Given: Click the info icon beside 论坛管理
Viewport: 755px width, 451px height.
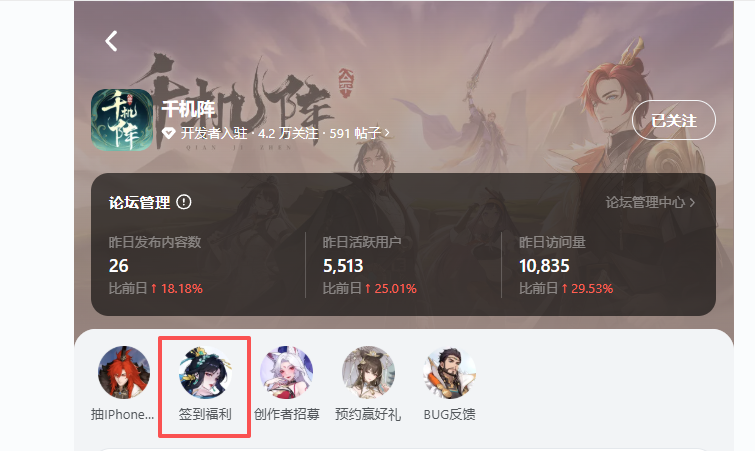Looking at the screenshot, I should [183, 202].
